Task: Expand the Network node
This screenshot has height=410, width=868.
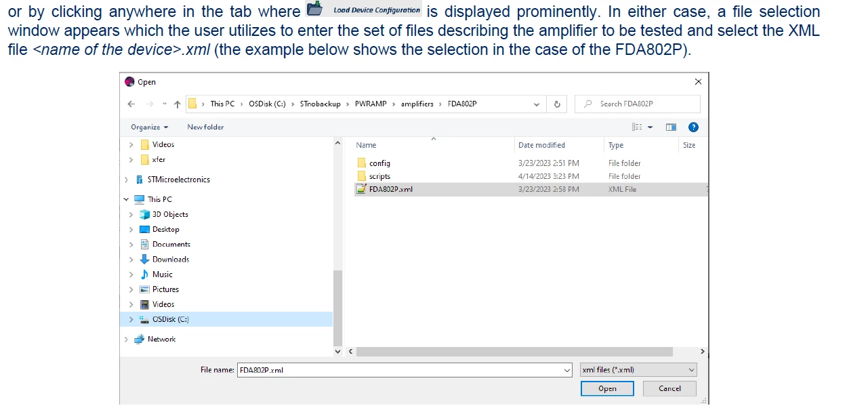Action: point(127,339)
